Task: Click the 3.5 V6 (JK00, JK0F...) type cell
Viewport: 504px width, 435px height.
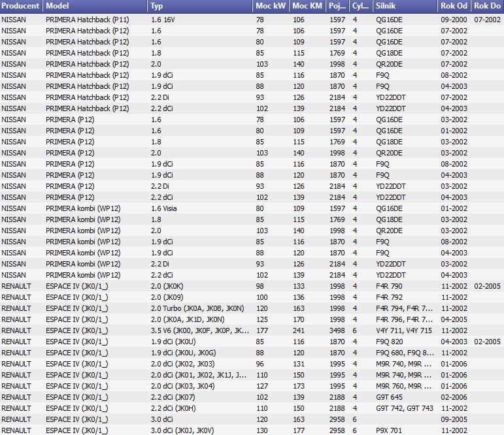Action: (x=200, y=330)
